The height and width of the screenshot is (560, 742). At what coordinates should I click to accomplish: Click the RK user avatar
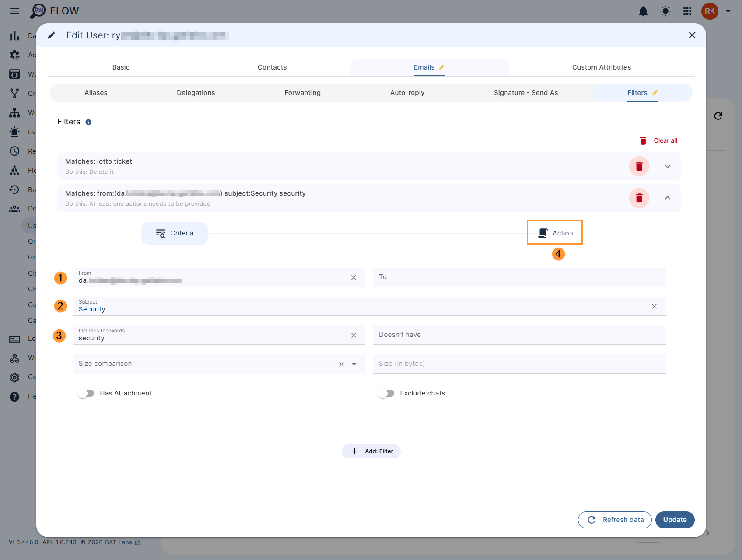coord(710,11)
